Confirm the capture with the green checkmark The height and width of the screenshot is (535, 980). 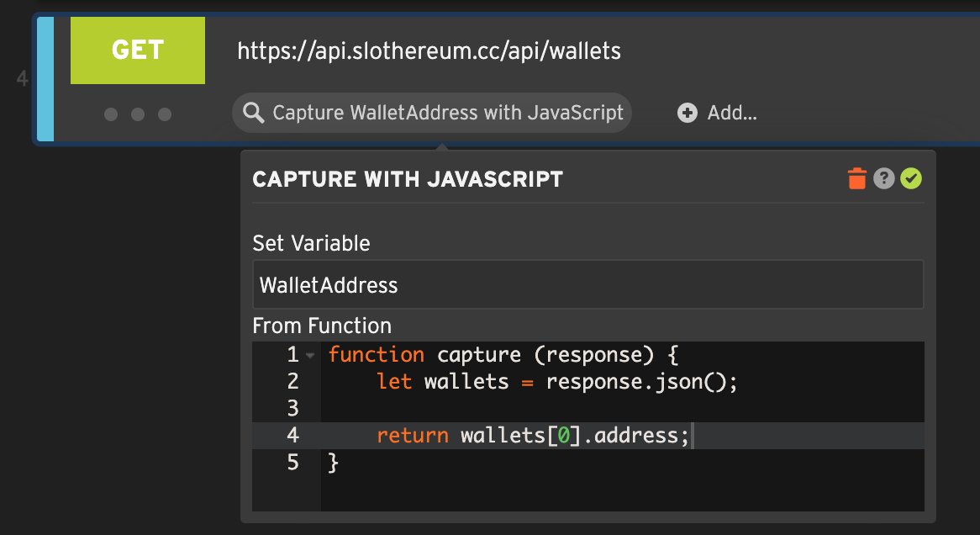pos(910,178)
